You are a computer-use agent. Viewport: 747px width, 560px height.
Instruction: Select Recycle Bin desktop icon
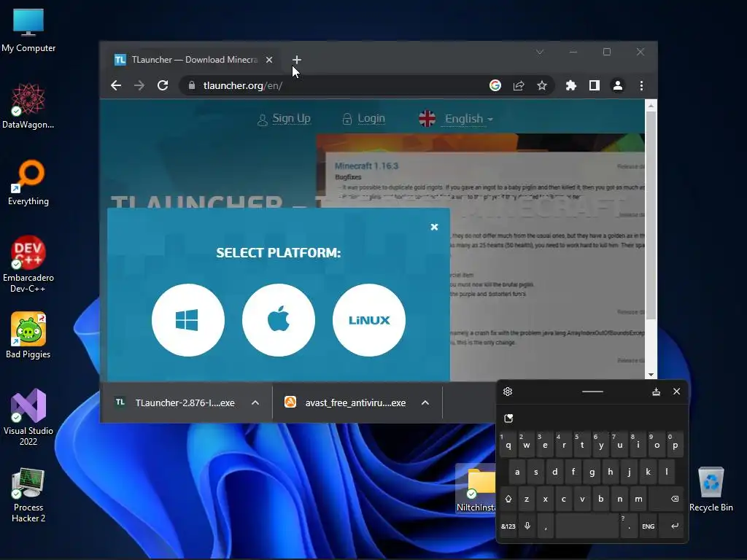pos(711,489)
